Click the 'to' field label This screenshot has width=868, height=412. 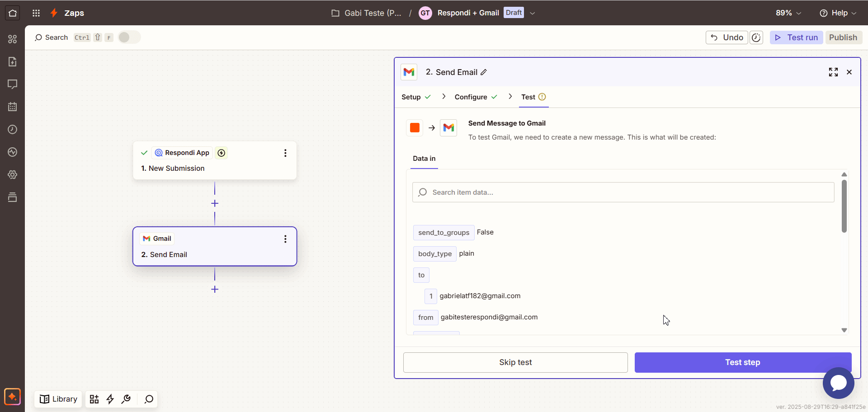pos(421,275)
